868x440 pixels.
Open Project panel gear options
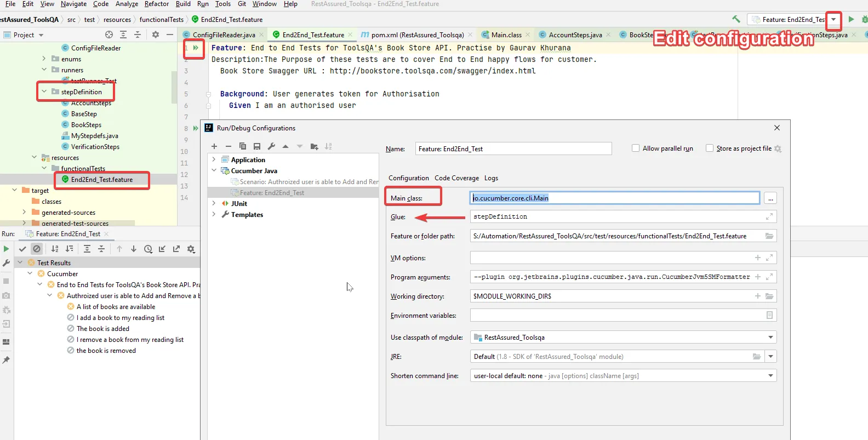pyautogui.click(x=156, y=35)
